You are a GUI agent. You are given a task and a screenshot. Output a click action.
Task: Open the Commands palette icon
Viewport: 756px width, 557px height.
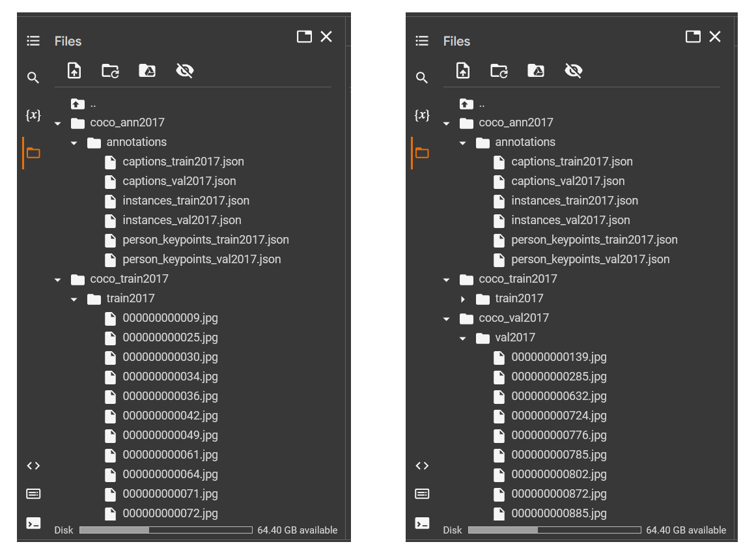[33, 494]
